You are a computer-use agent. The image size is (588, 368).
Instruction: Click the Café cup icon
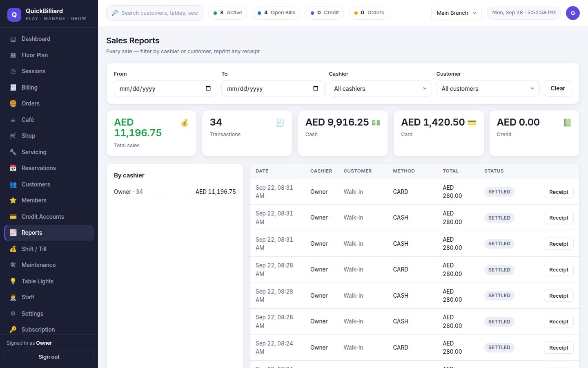(x=13, y=120)
